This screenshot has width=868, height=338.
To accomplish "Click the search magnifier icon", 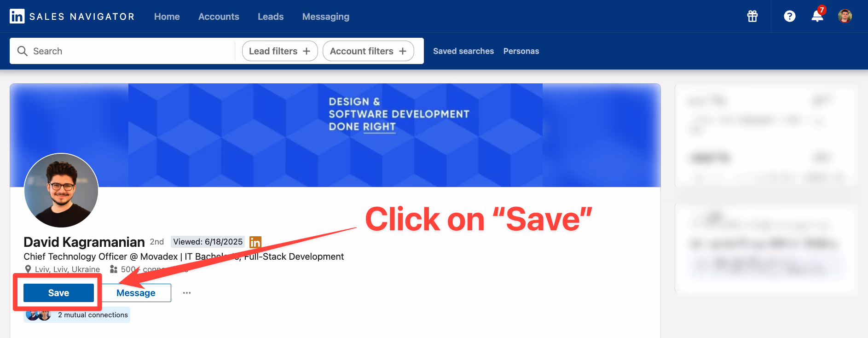I will 22,51.
